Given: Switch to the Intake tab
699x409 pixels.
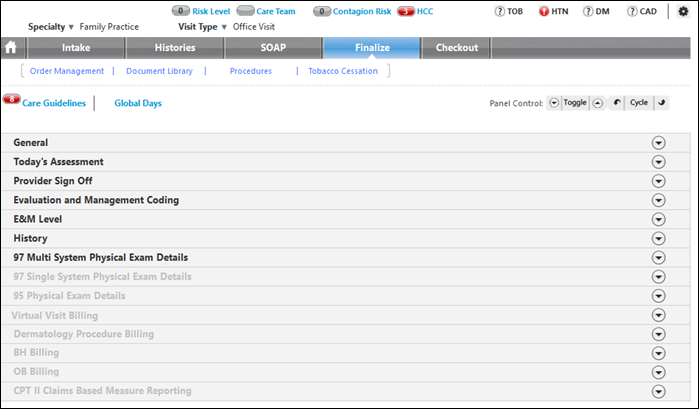Looking at the screenshot, I should 76,48.
